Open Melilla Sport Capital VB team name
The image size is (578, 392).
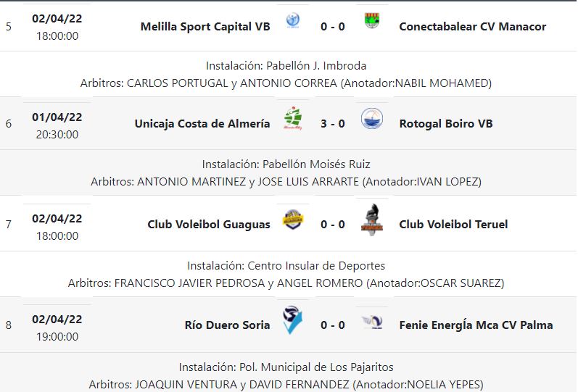(x=205, y=27)
